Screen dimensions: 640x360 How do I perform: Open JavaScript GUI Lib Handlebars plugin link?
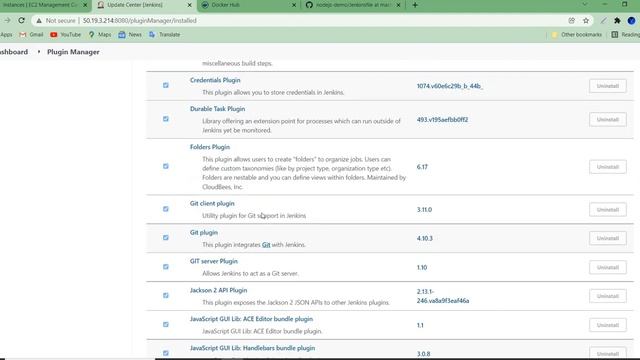pyautogui.click(x=252, y=348)
